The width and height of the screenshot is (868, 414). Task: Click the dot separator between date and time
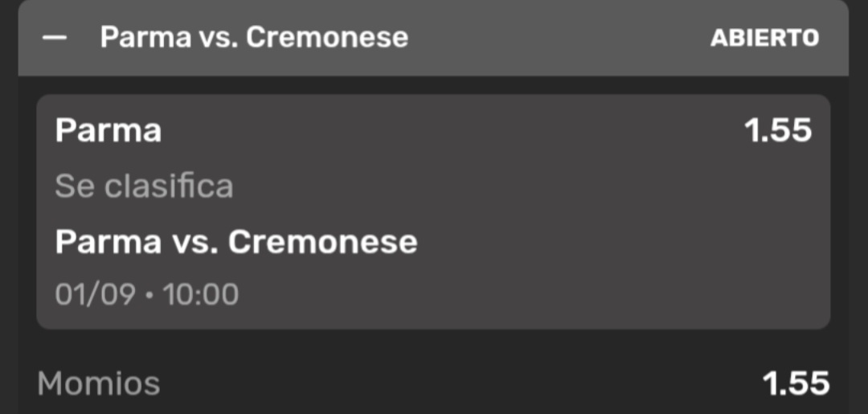[149, 294]
